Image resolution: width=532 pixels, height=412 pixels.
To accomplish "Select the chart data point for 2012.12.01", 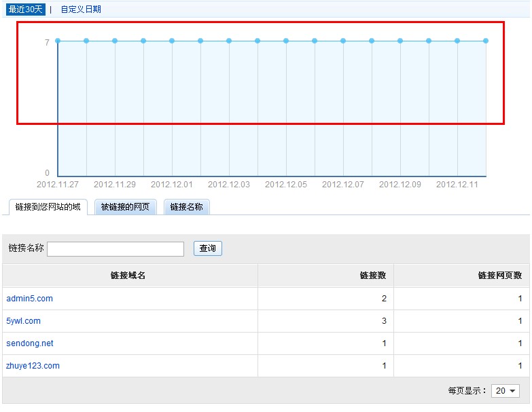I will (172, 41).
